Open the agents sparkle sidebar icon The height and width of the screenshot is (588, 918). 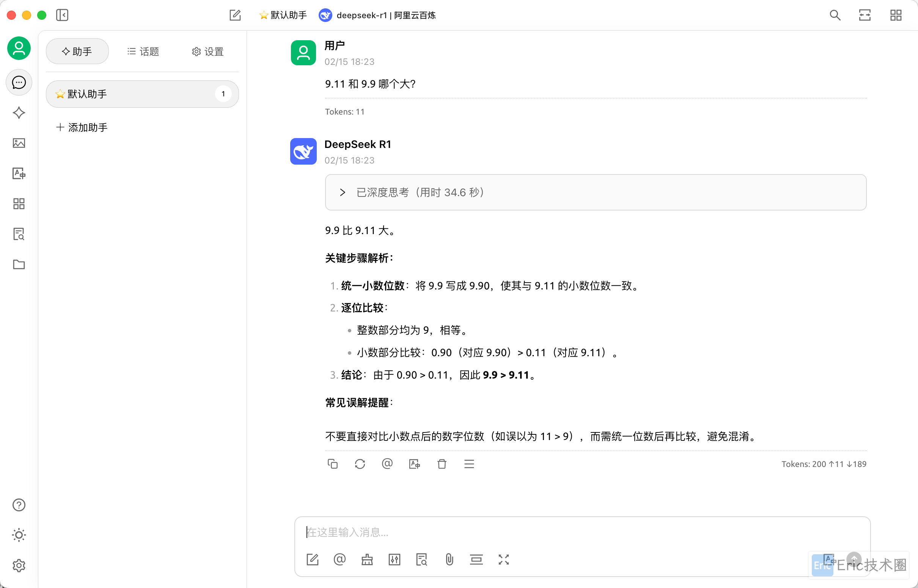pos(19,113)
